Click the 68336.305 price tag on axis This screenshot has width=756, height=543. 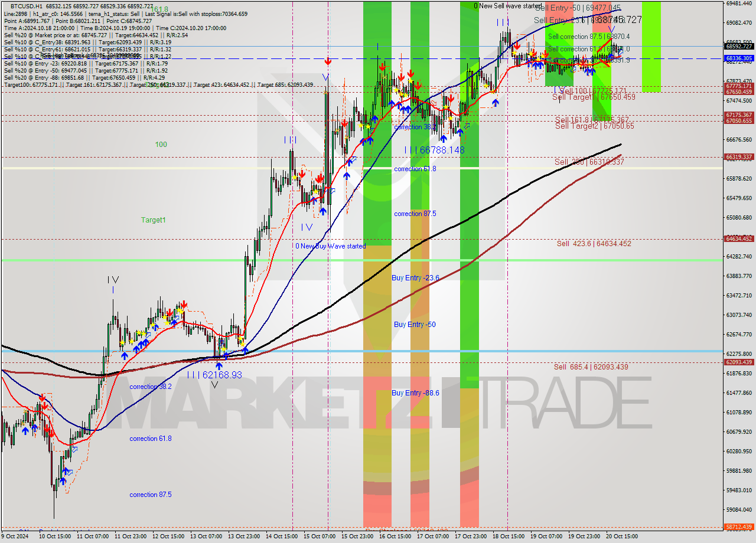739,58
